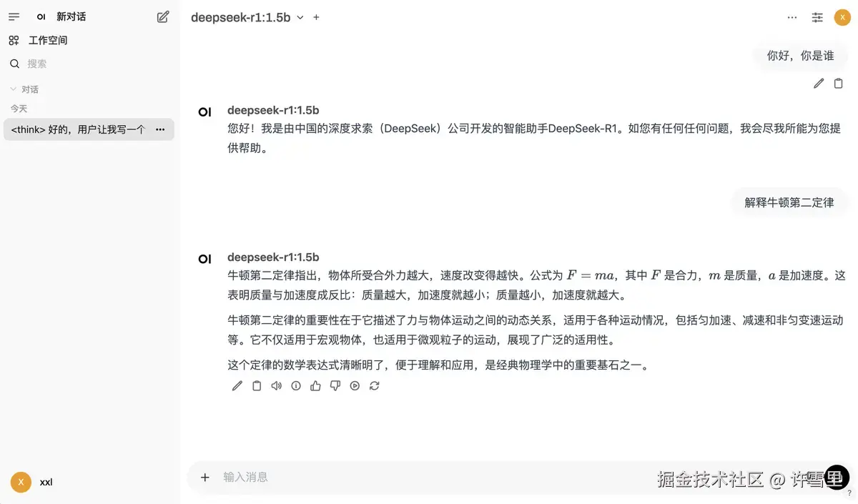Collapse the 对话 section chevron
The height and width of the screenshot is (504, 858).
(13, 89)
